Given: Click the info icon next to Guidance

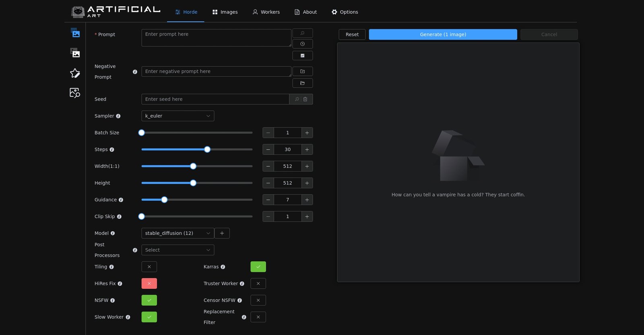Looking at the screenshot, I should coord(121,200).
